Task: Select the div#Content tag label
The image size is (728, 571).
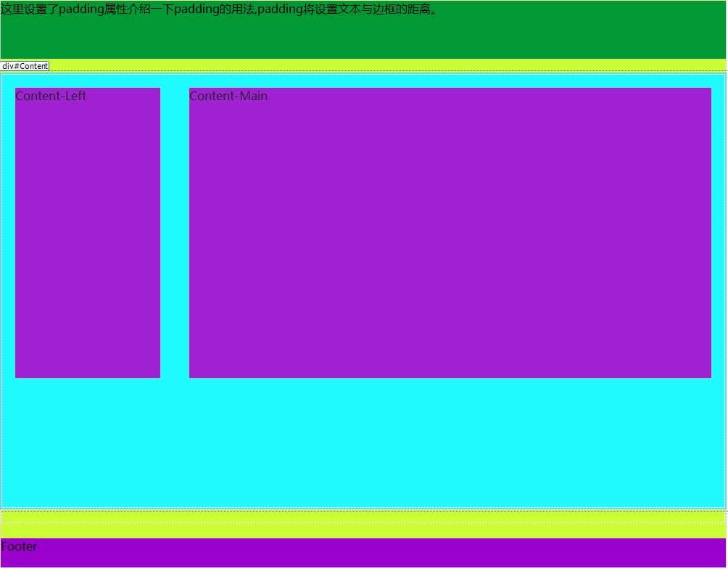Action: click(25, 66)
